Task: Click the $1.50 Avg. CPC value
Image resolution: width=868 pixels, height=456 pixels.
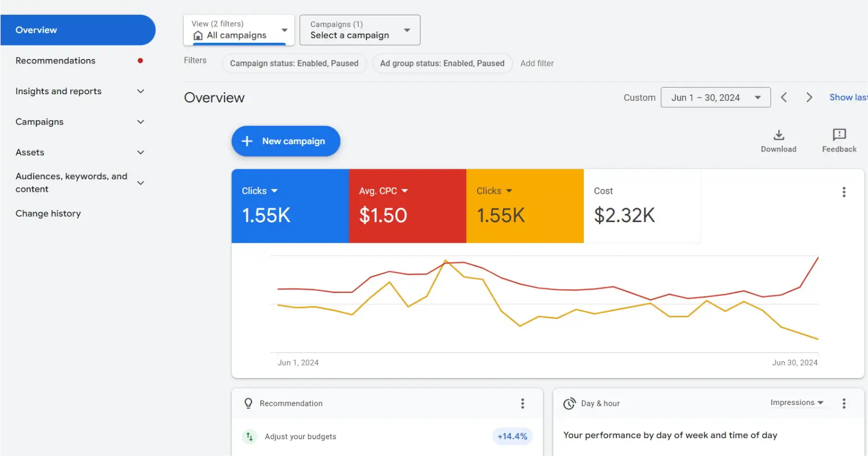Action: coord(383,216)
